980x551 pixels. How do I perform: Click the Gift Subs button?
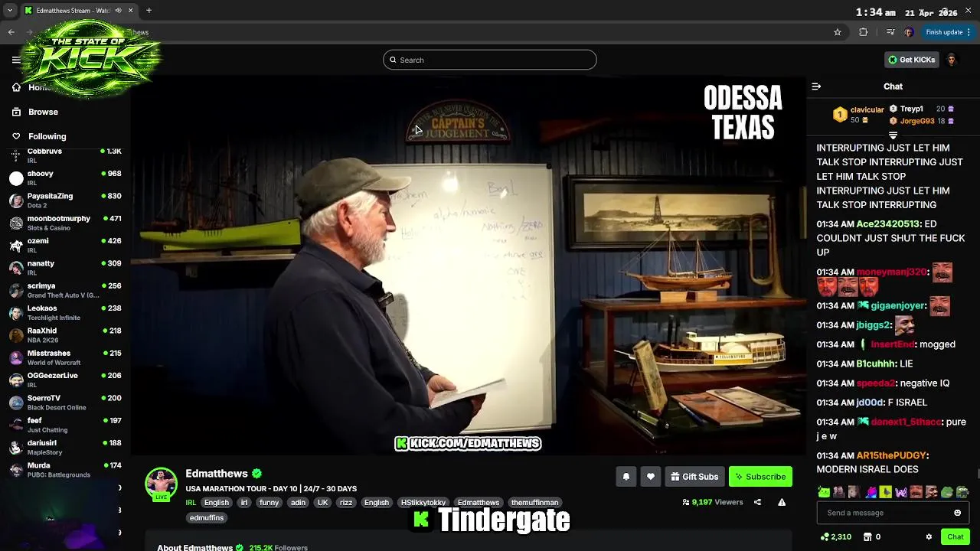point(694,477)
